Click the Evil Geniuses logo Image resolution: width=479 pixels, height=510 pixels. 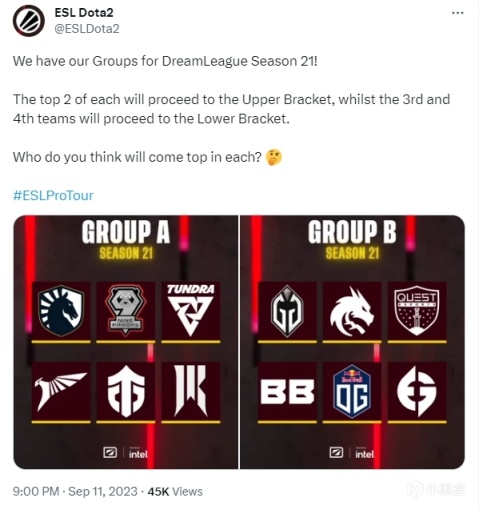(x=417, y=391)
